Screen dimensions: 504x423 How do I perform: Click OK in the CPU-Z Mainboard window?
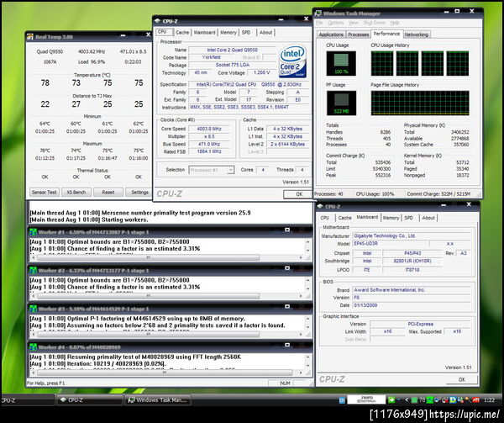tap(461, 379)
